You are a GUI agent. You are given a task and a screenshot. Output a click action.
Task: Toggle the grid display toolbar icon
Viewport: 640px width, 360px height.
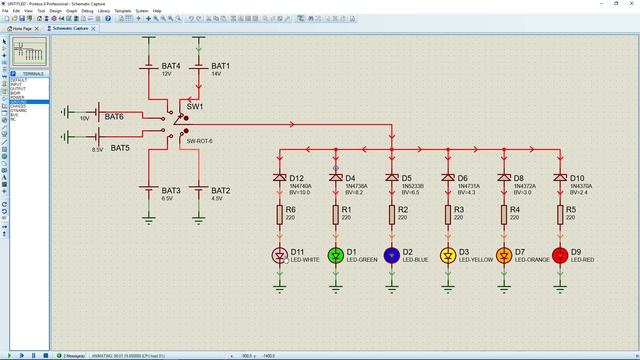(129, 19)
